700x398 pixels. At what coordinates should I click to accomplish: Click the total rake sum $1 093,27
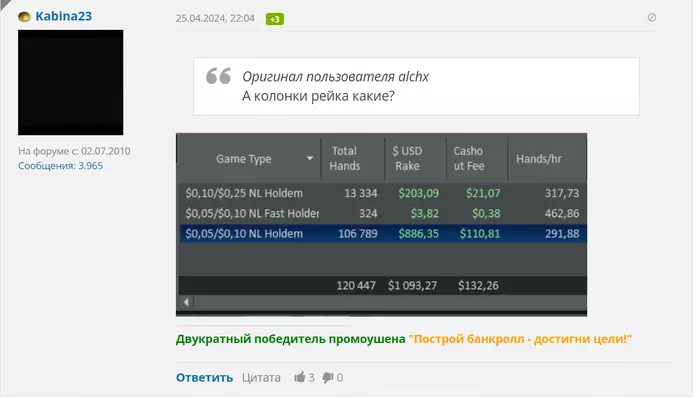coord(412,286)
